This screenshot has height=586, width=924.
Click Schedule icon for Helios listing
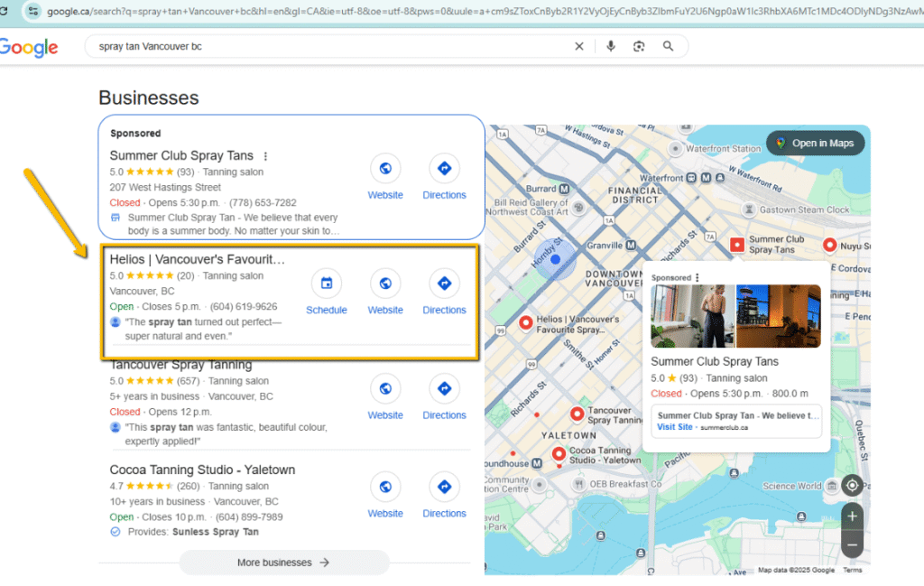[327, 284]
